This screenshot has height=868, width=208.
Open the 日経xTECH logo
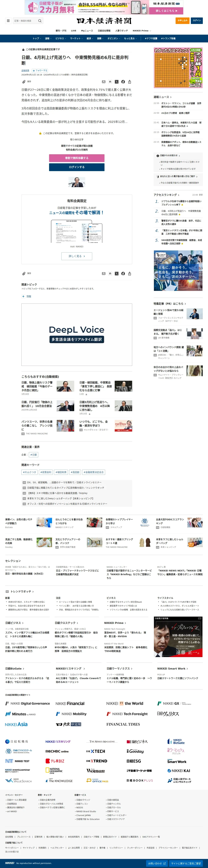click(95, 751)
